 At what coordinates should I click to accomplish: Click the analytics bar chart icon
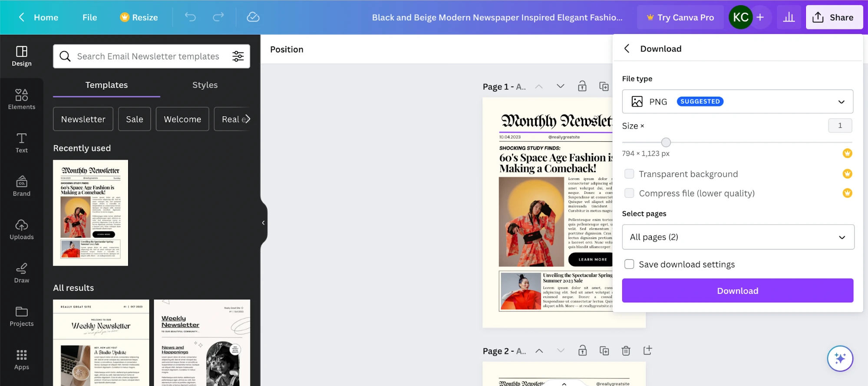[789, 17]
